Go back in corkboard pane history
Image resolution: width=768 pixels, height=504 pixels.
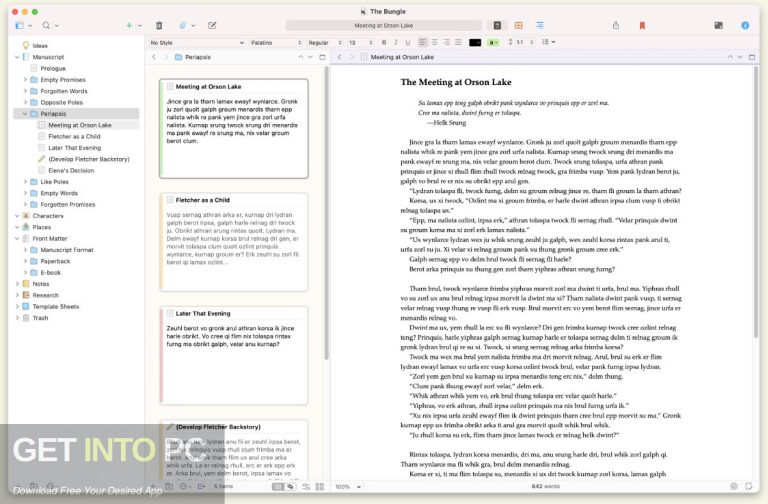[154, 57]
